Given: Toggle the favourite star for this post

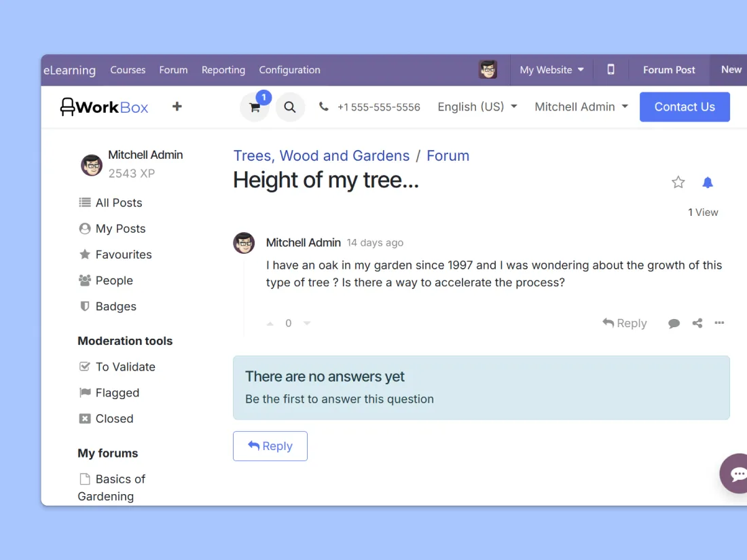Looking at the screenshot, I should (678, 182).
